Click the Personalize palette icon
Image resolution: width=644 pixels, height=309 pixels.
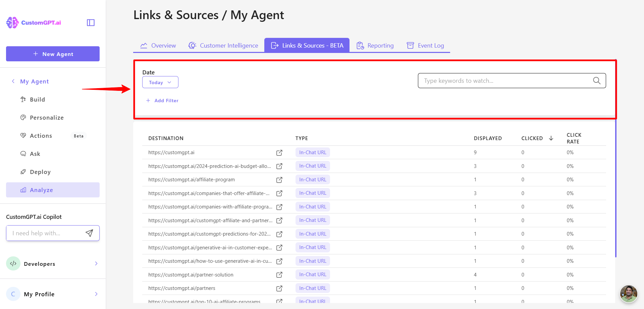[x=23, y=118]
